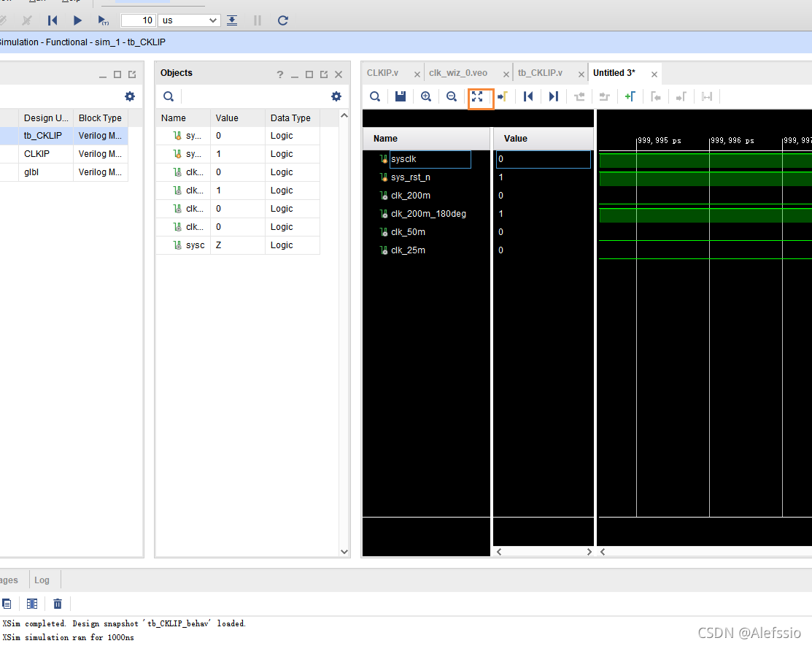Screen dimensions: 812x646
Task: Click the step simulation icon
Action: point(232,20)
